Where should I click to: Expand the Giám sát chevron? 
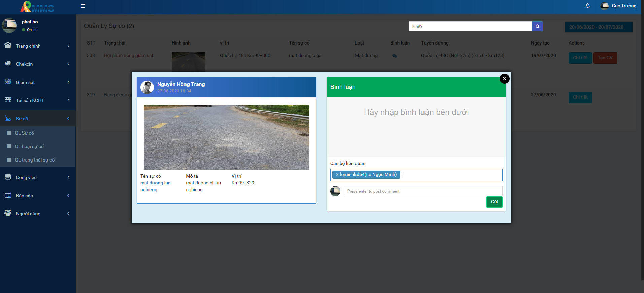tap(68, 82)
